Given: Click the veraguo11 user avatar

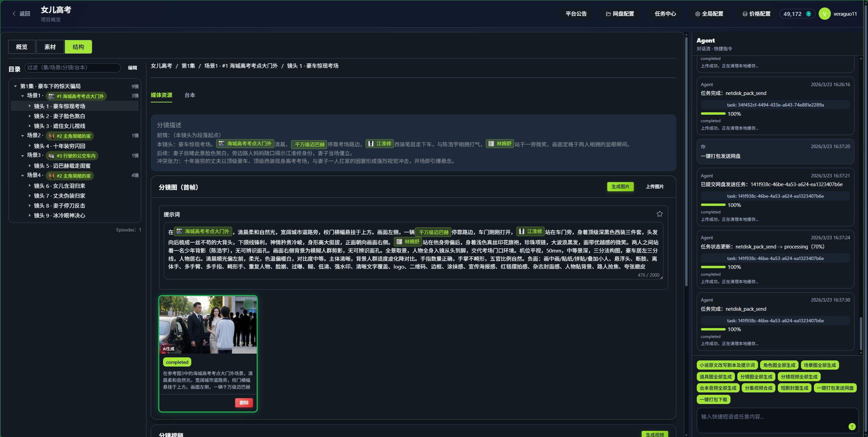Looking at the screenshot, I should pos(824,14).
